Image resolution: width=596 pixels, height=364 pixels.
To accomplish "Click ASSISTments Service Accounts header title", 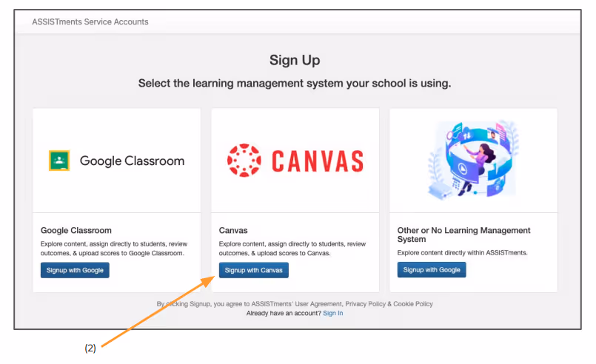I will pyautogui.click(x=90, y=22).
